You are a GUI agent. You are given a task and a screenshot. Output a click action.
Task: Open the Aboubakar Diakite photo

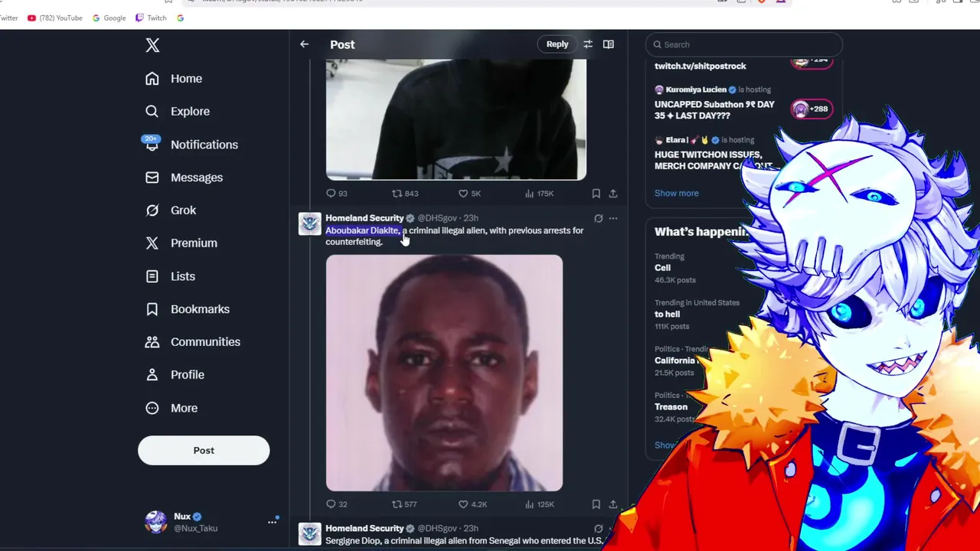point(444,373)
